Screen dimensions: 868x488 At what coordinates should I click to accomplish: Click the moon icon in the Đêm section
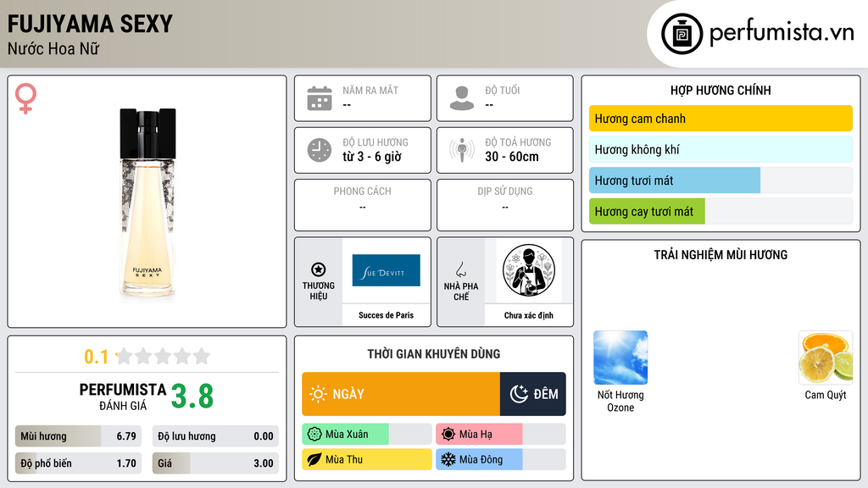coord(519,394)
